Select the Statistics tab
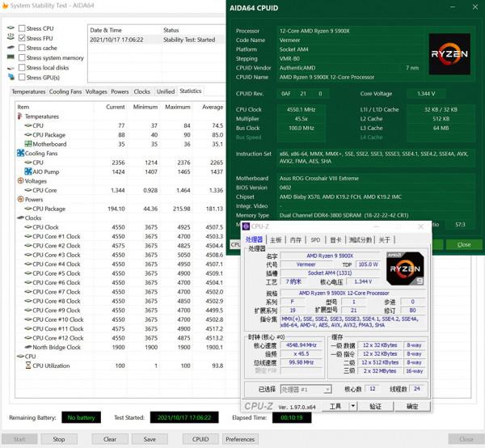Screen dimensions: 485x448 (x=191, y=91)
